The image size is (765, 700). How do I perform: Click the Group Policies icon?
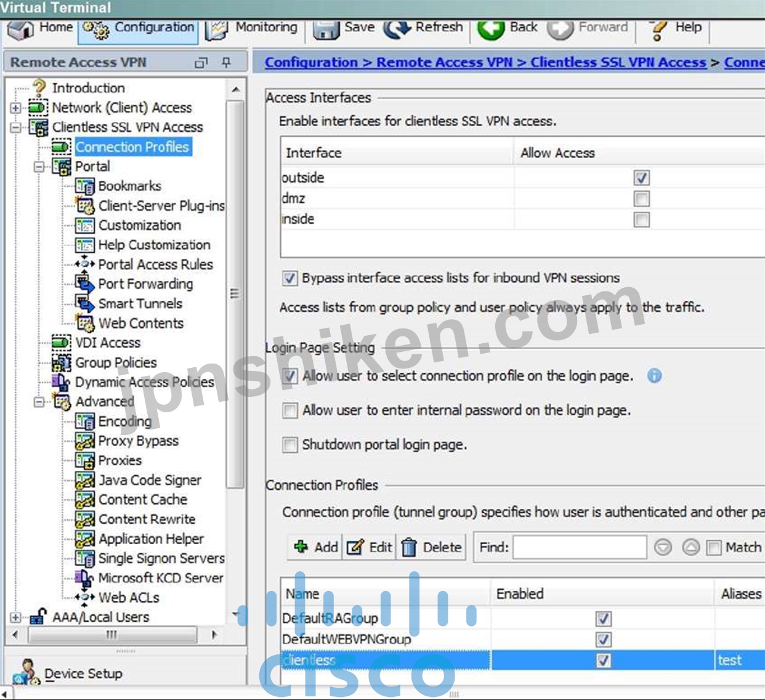click(61, 362)
